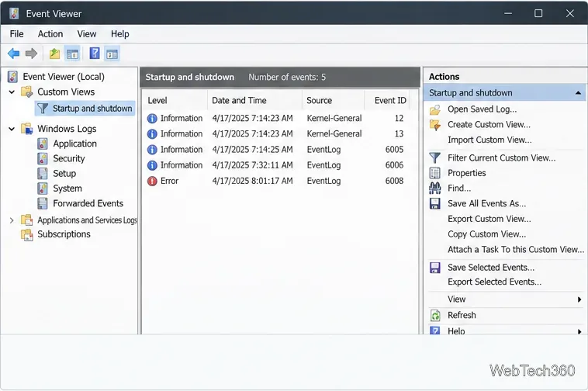Click the Forwarded Events log icon
The image size is (588, 391).
coord(43,203)
